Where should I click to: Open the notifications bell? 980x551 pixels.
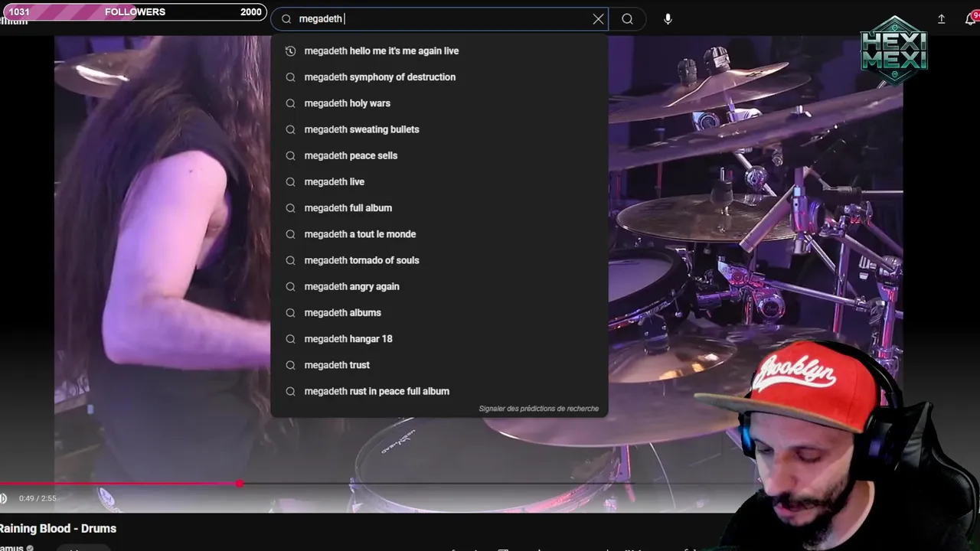pos(970,19)
